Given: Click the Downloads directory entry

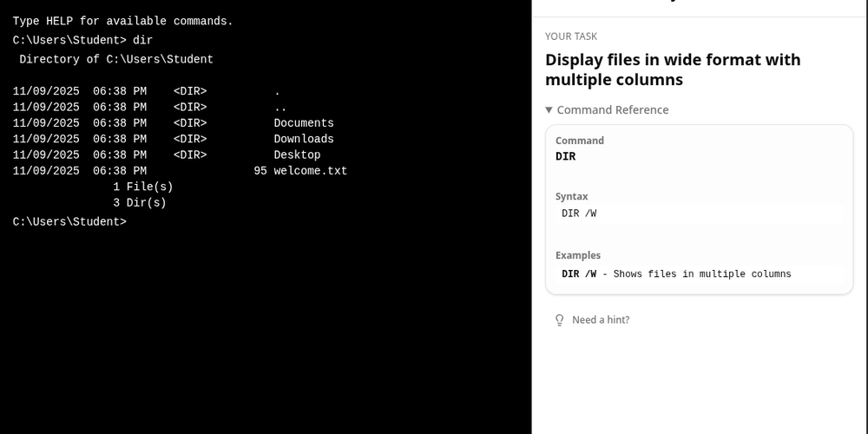Looking at the screenshot, I should 304,139.
